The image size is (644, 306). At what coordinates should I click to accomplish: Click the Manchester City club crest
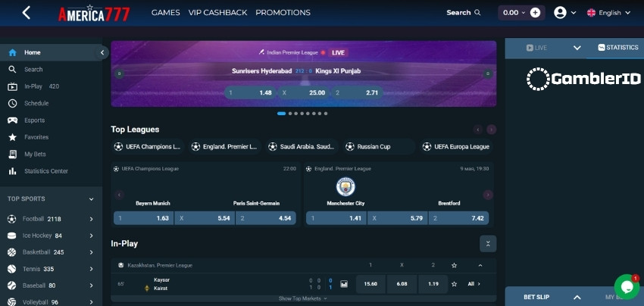click(x=345, y=187)
